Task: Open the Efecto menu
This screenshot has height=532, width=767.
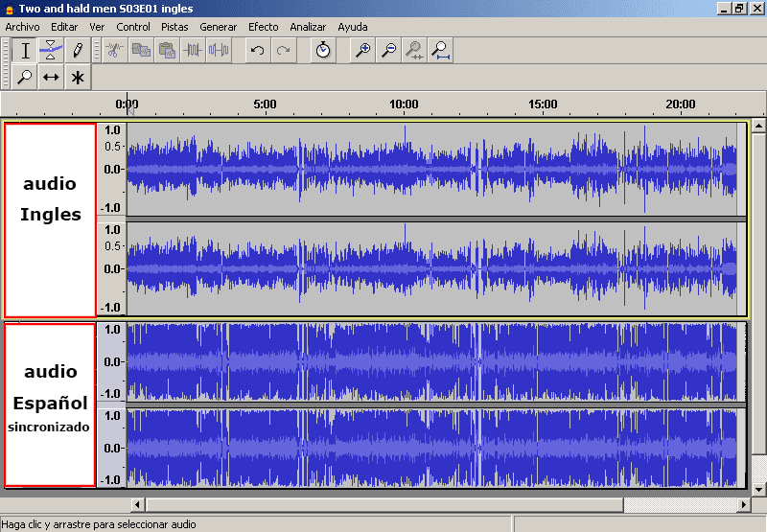Action: [x=263, y=27]
